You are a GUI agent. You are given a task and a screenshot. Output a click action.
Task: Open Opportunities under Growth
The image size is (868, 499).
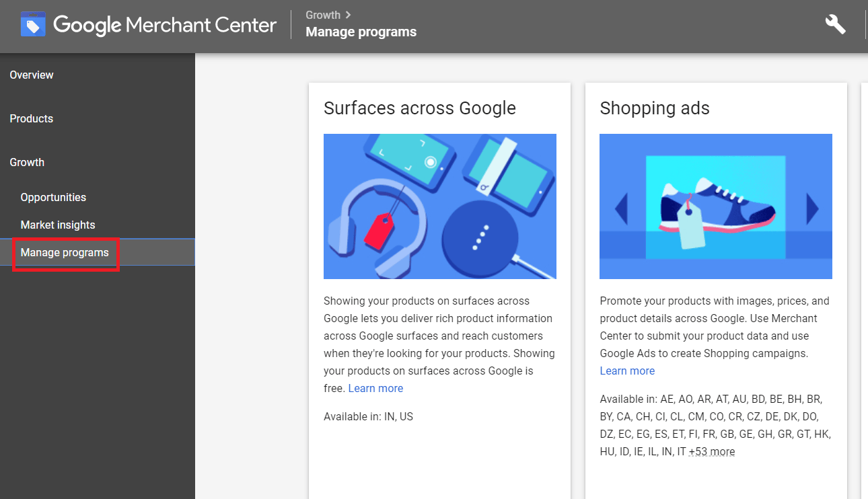tap(53, 197)
